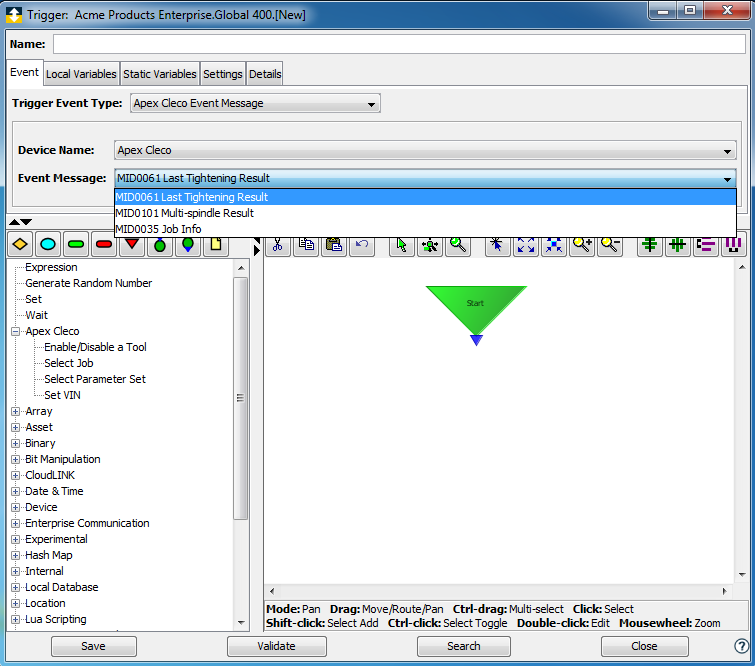Click the yellow note page icon
Image resolution: width=755 pixels, height=666 pixels.
click(x=216, y=245)
